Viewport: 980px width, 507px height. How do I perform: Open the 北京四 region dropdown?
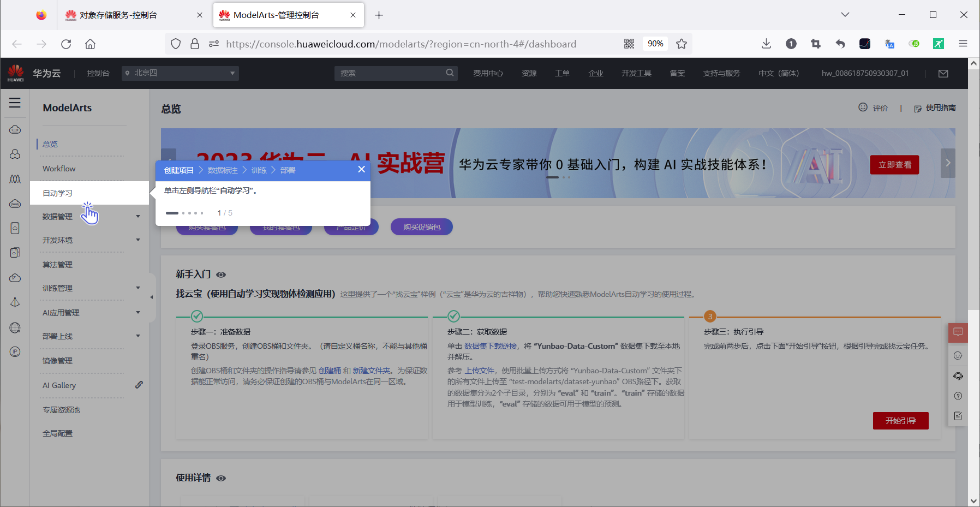(180, 73)
